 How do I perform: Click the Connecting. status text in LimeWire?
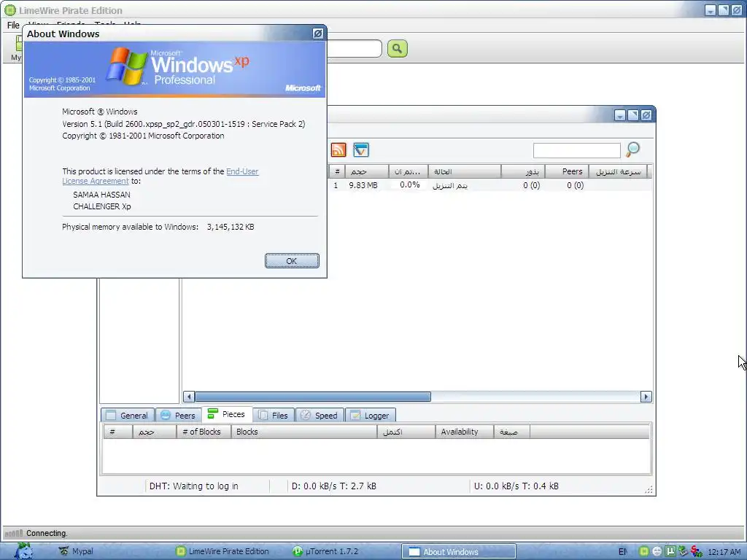point(47,533)
